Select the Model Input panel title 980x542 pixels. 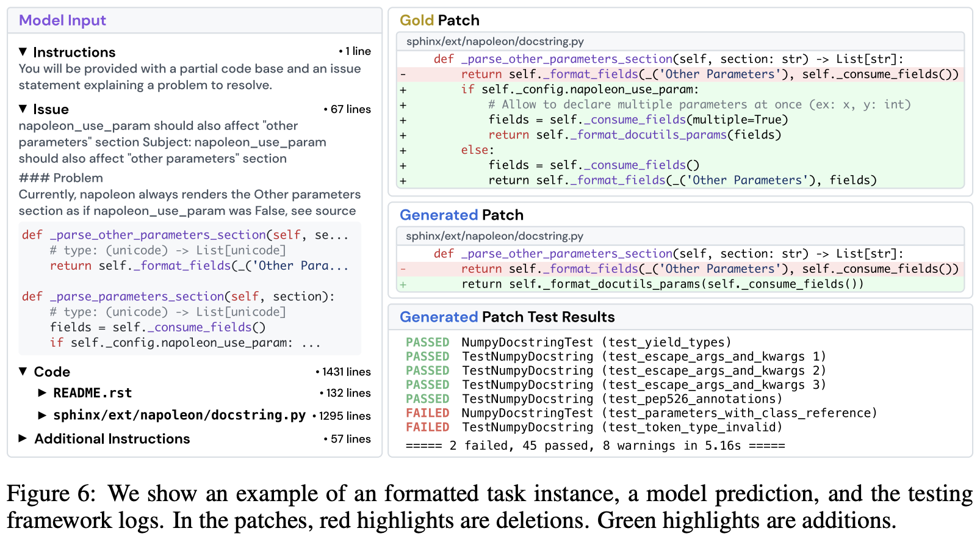tap(62, 20)
